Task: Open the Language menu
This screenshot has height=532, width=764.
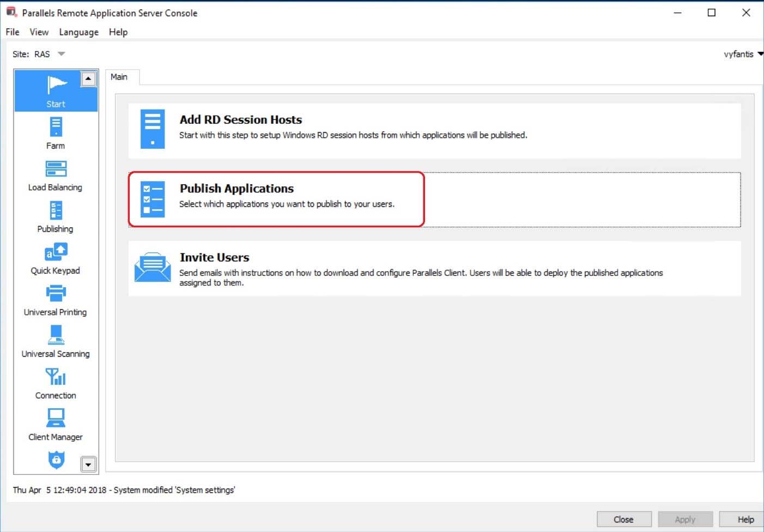Action: tap(79, 32)
